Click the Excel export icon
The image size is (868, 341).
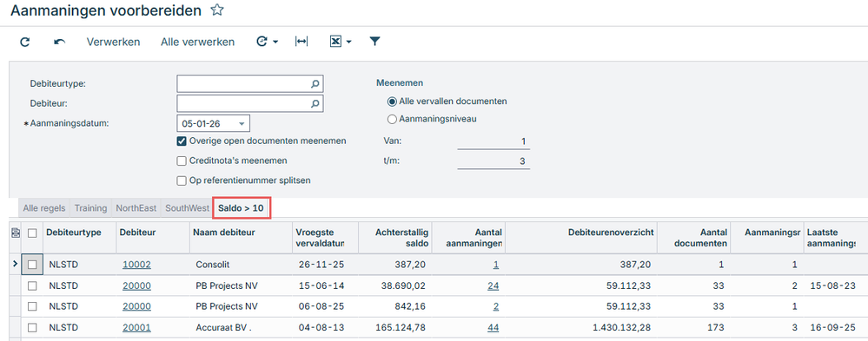335,42
